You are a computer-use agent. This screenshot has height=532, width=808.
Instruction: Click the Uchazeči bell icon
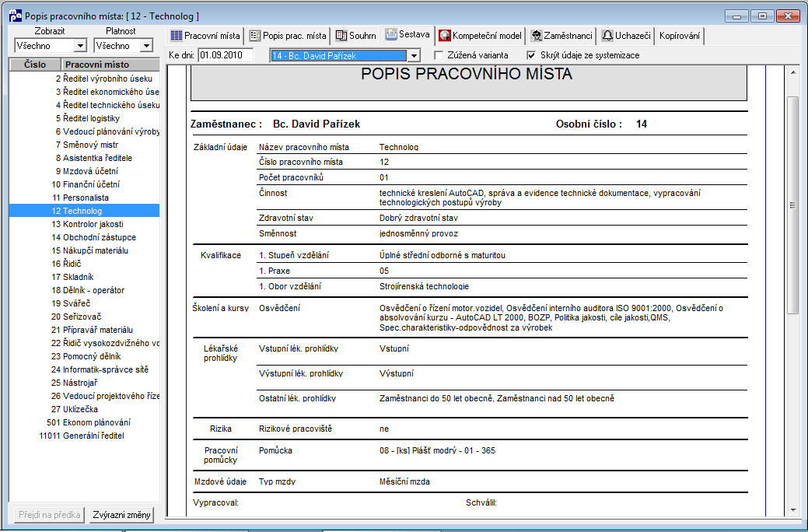coord(607,36)
